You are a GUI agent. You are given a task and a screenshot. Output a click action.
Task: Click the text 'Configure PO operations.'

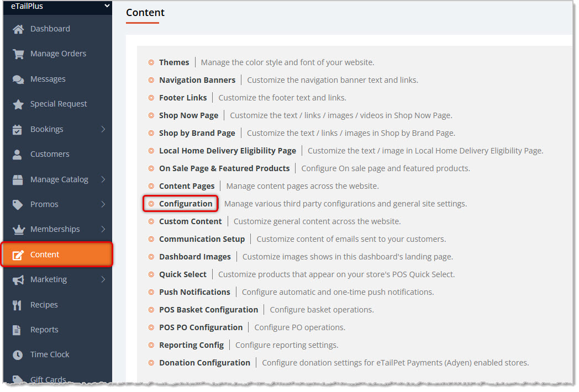300,328
